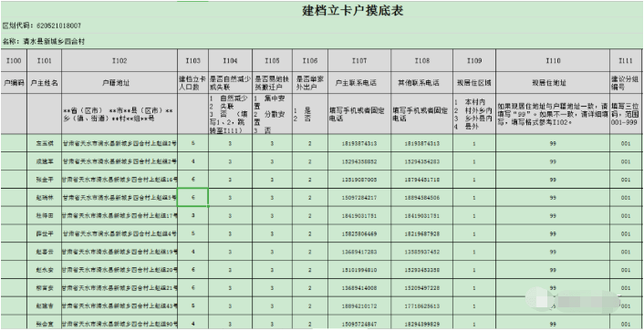
Task: Select the address format hint cell under 户籍地址
Action: pyautogui.click(x=119, y=114)
